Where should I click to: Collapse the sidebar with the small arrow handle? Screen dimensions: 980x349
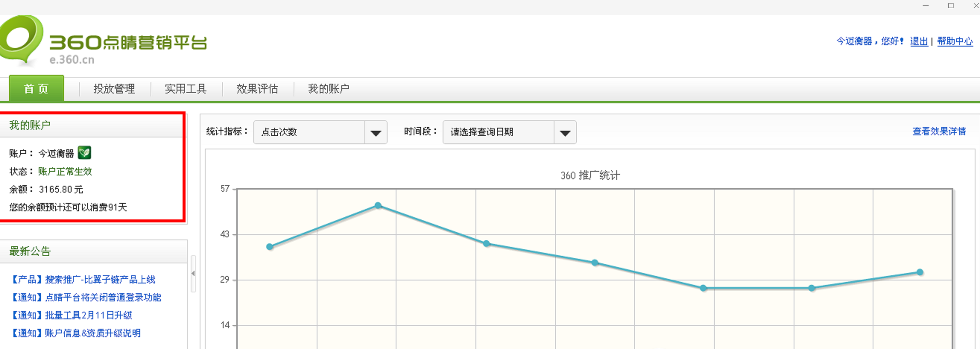point(193,273)
